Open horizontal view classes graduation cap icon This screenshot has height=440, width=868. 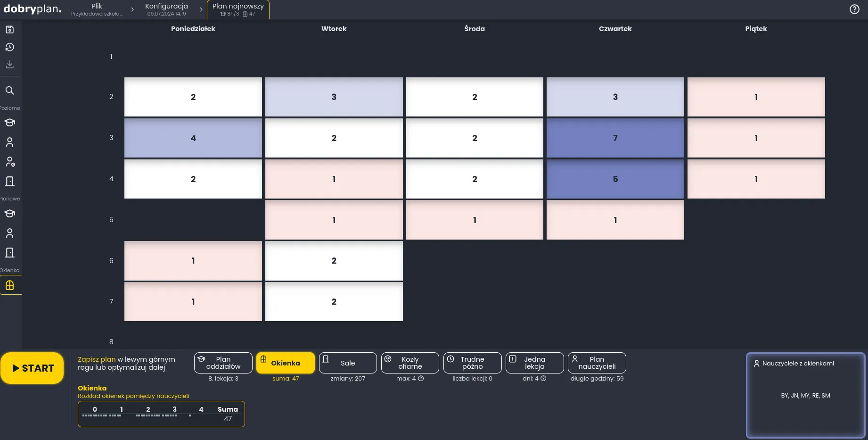(9, 123)
